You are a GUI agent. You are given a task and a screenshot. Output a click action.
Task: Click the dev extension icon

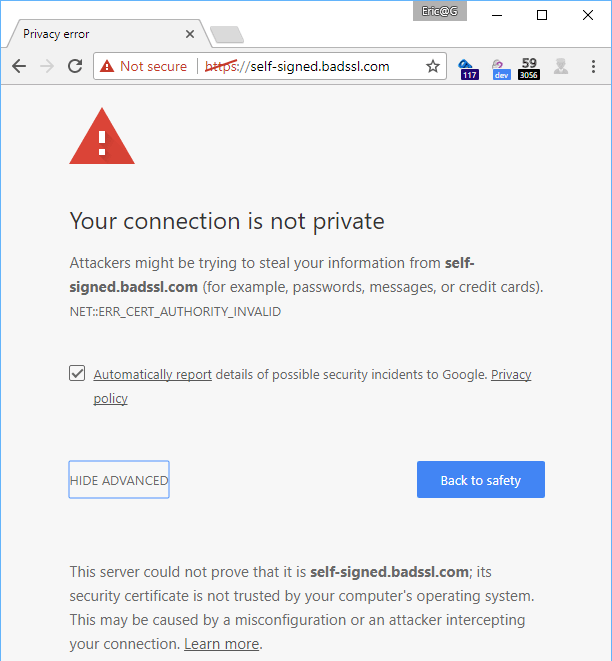[x=500, y=68]
